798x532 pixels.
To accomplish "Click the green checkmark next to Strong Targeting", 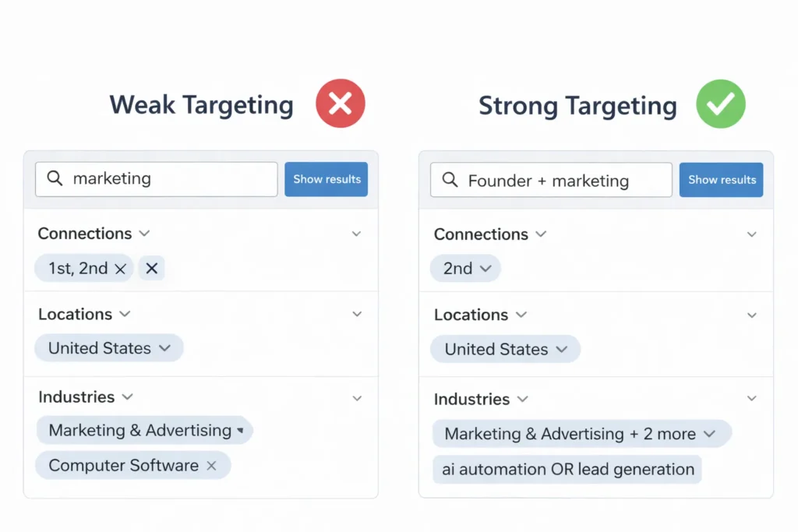I will tap(720, 103).
